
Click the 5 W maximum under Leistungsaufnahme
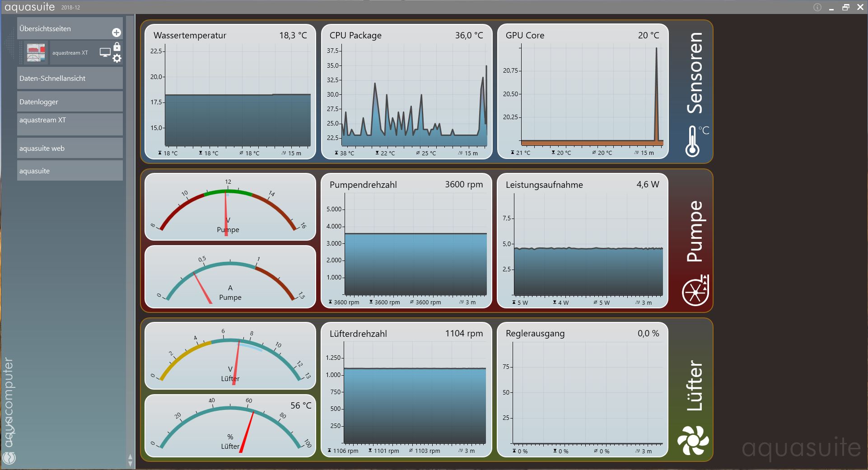click(x=519, y=302)
